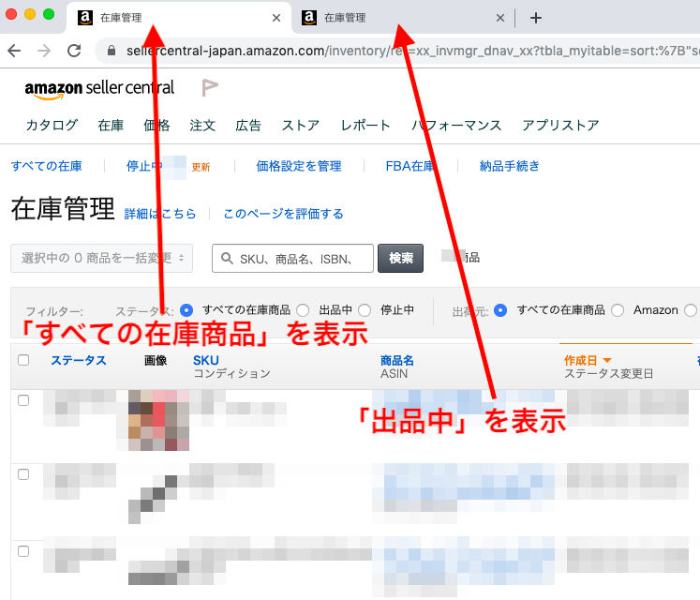
Task: Close the second 在庫管理 tab
Action: (x=500, y=18)
